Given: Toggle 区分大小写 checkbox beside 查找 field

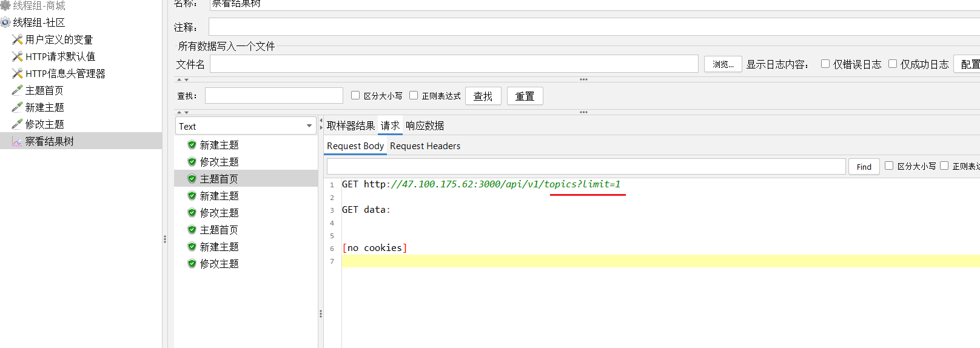Looking at the screenshot, I should tap(355, 95).
